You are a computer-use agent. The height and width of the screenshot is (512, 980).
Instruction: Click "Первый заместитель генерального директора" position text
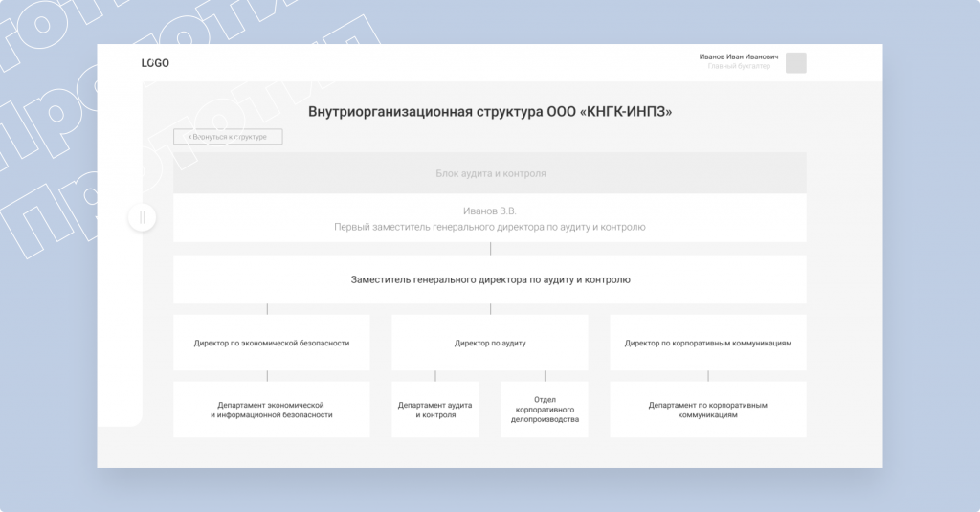click(490, 228)
